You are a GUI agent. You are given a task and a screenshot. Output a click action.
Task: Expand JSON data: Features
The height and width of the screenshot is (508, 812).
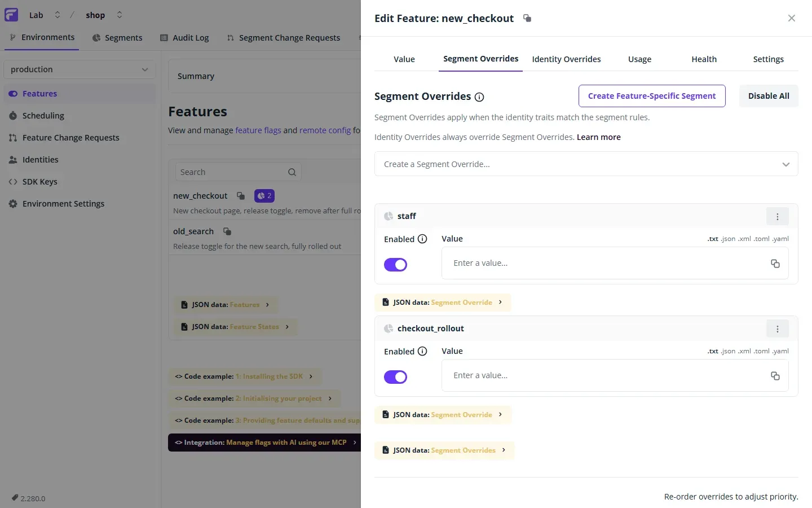click(226, 305)
